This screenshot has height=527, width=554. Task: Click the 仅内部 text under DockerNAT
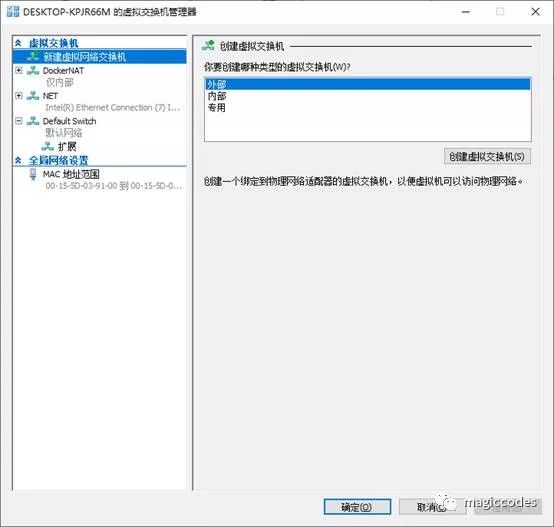pyautogui.click(x=60, y=83)
